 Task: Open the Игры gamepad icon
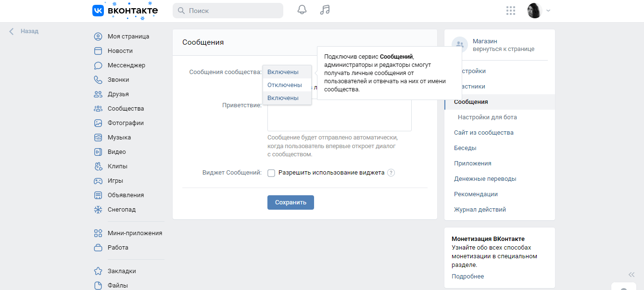point(98,181)
